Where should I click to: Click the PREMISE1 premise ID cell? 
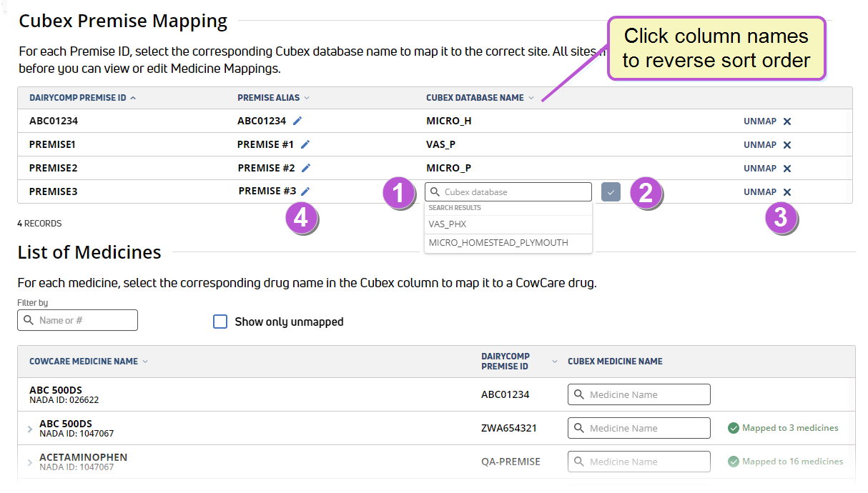(52, 144)
